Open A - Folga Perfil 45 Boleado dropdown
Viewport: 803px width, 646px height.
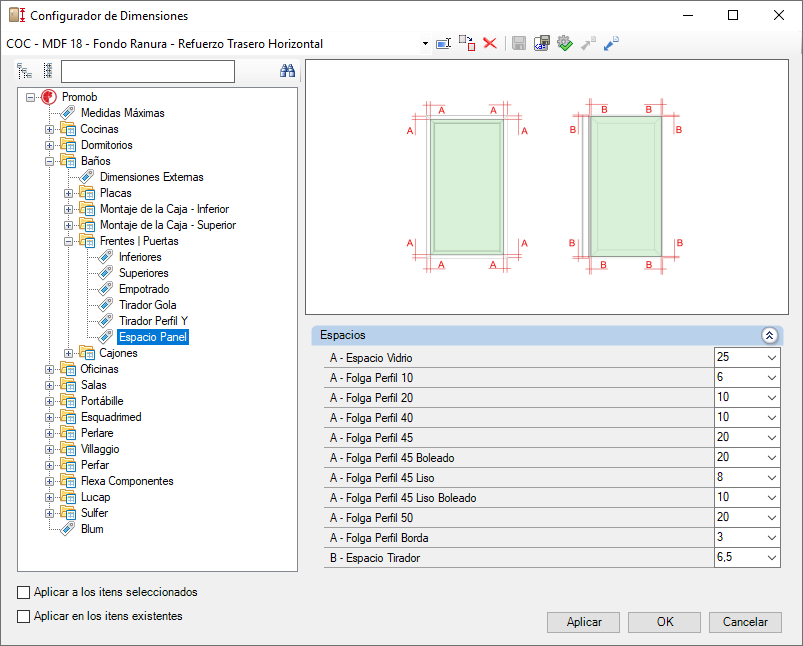pos(772,457)
